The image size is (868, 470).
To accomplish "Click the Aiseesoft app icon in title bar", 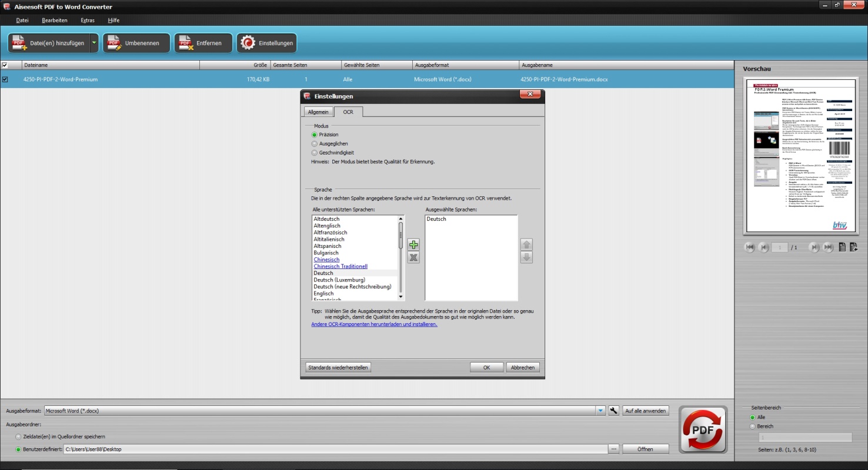I will pyautogui.click(x=6, y=6).
